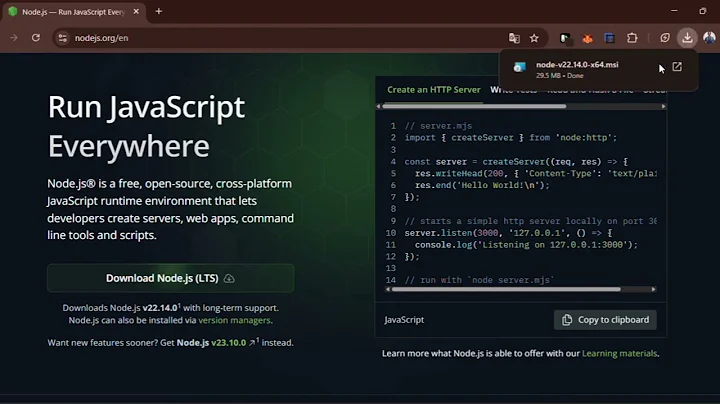Click the clipboard icon in the copy button
Image resolution: width=720 pixels, height=404 pixels.
pyautogui.click(x=567, y=320)
